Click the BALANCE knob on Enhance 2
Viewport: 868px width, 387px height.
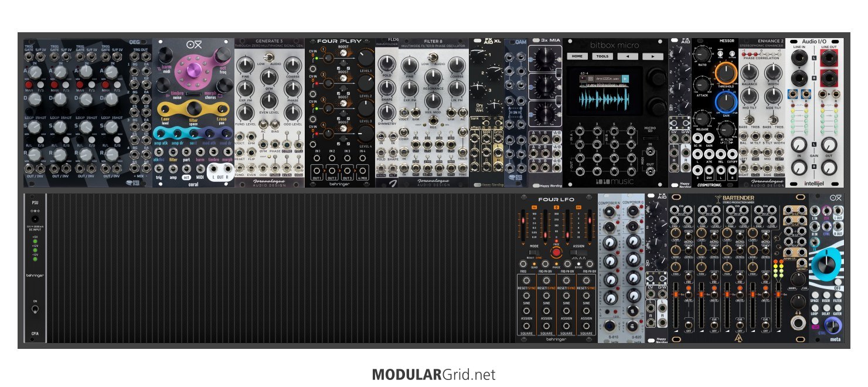[x=750, y=73]
